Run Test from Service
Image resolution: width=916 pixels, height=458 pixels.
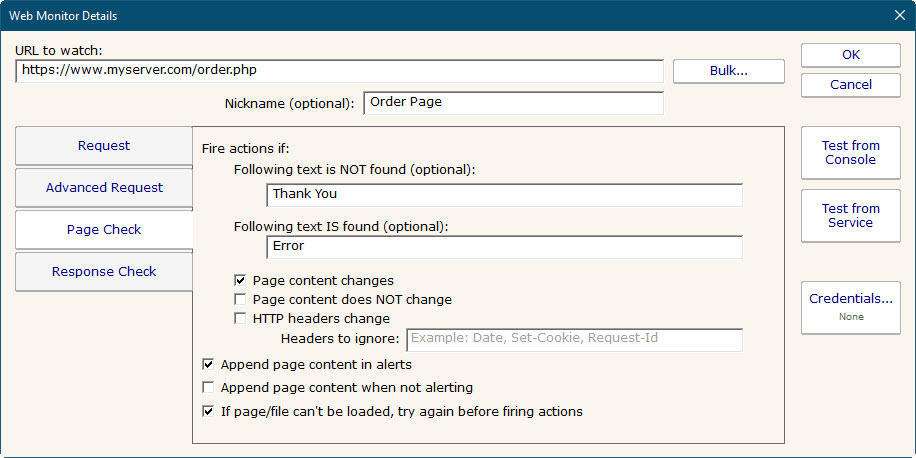tap(850, 216)
